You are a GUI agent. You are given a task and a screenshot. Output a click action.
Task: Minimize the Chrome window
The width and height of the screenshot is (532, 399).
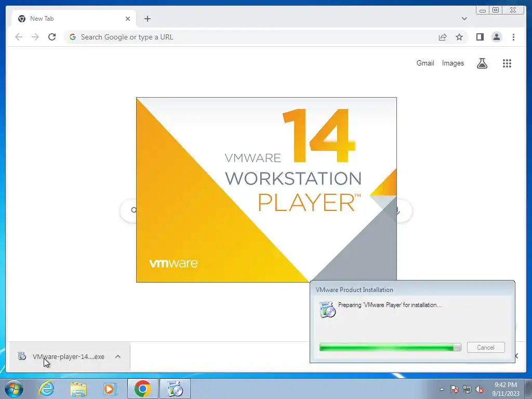[483, 10]
